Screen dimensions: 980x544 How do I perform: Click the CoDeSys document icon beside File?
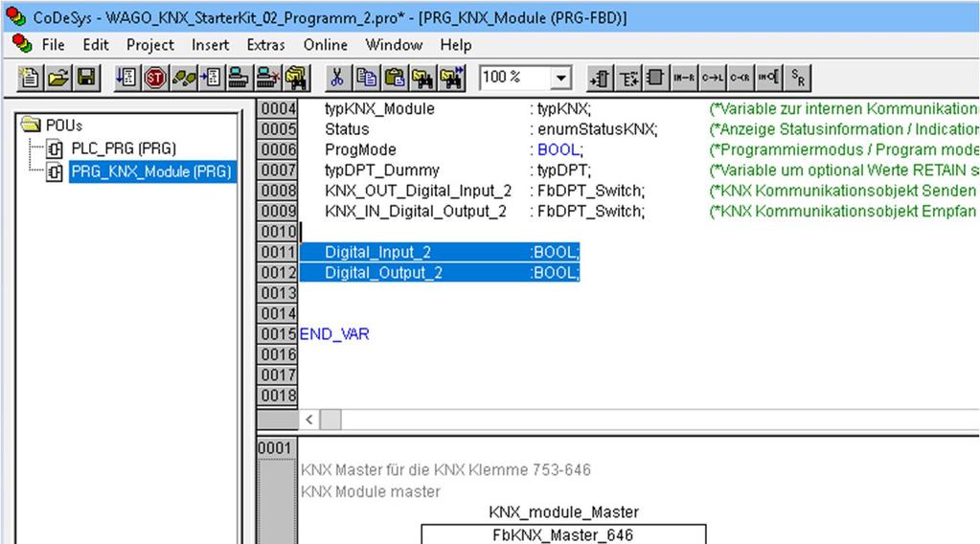click(22, 44)
